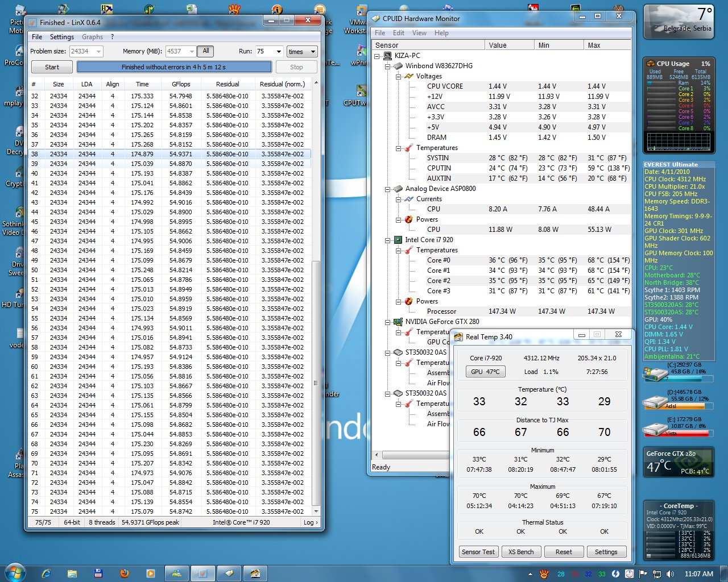
Task: Show hidden tray icons arrow
Action: coord(530,574)
